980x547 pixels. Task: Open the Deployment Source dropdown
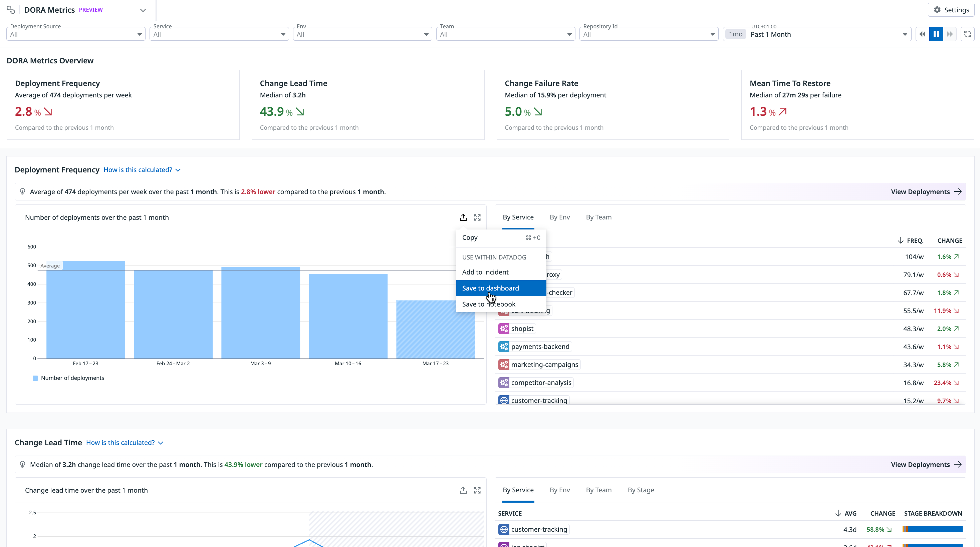tap(76, 34)
